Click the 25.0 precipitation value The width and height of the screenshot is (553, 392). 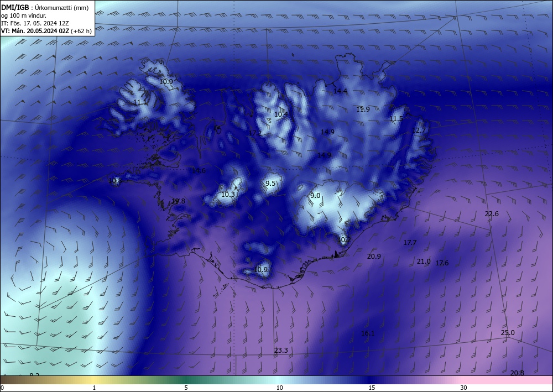point(508,332)
